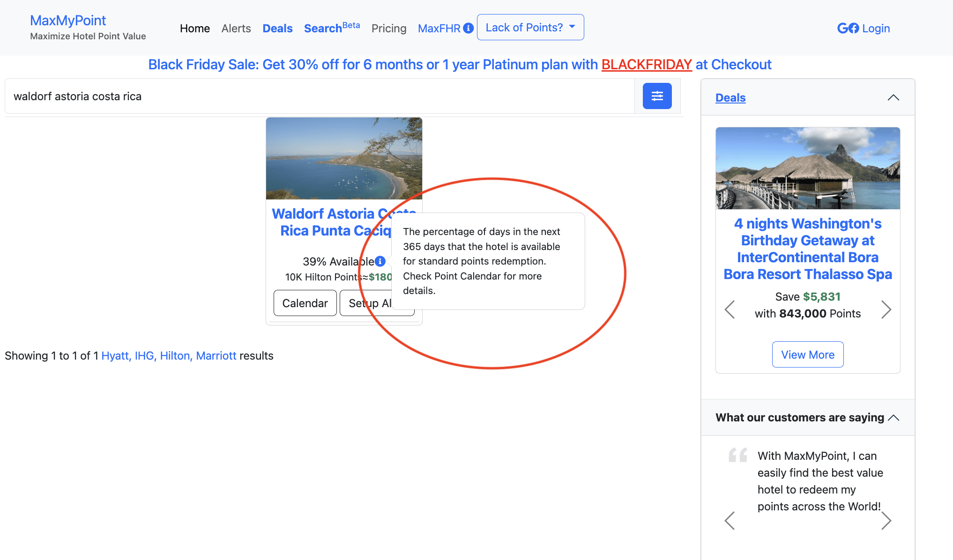Go to previous deal in carousel
Viewport: 953px width, 560px height.
(730, 309)
